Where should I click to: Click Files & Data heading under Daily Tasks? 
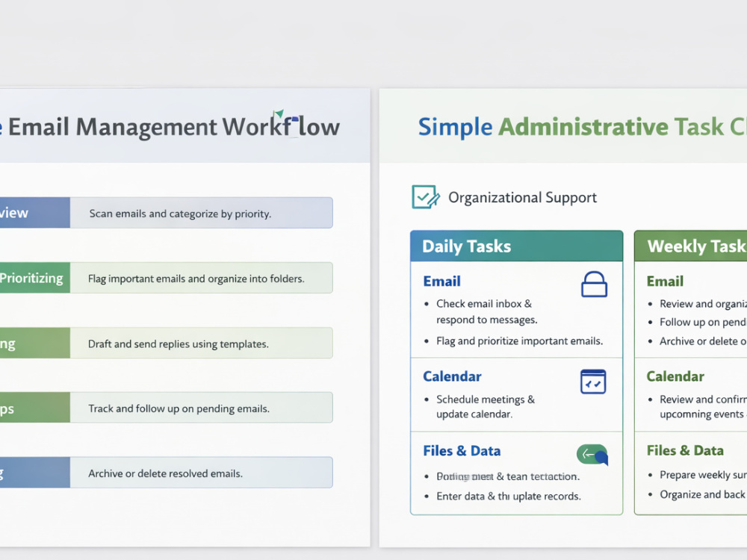tap(462, 451)
